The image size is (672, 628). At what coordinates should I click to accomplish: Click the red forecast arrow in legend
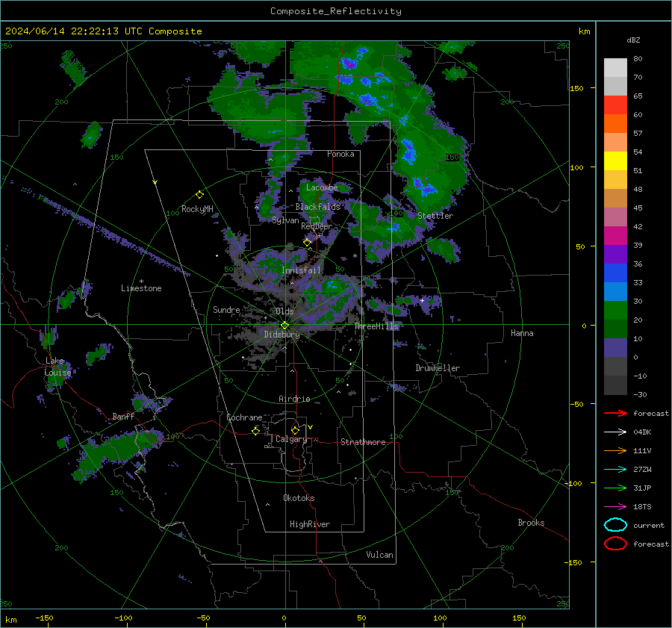(615, 413)
